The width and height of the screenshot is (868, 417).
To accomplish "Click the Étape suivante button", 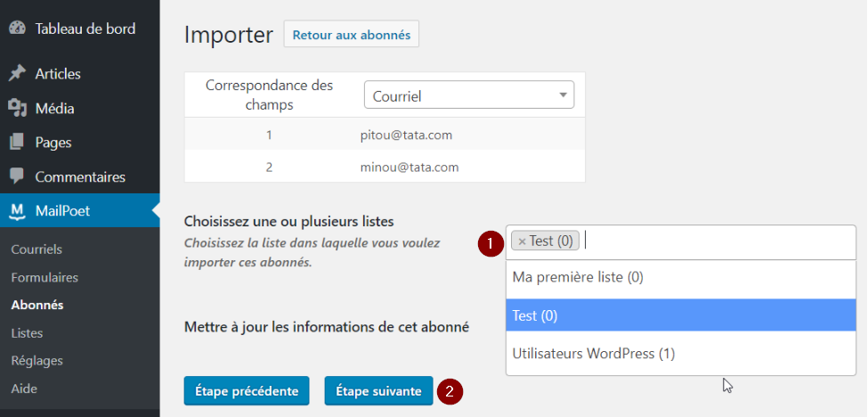I will point(378,390).
